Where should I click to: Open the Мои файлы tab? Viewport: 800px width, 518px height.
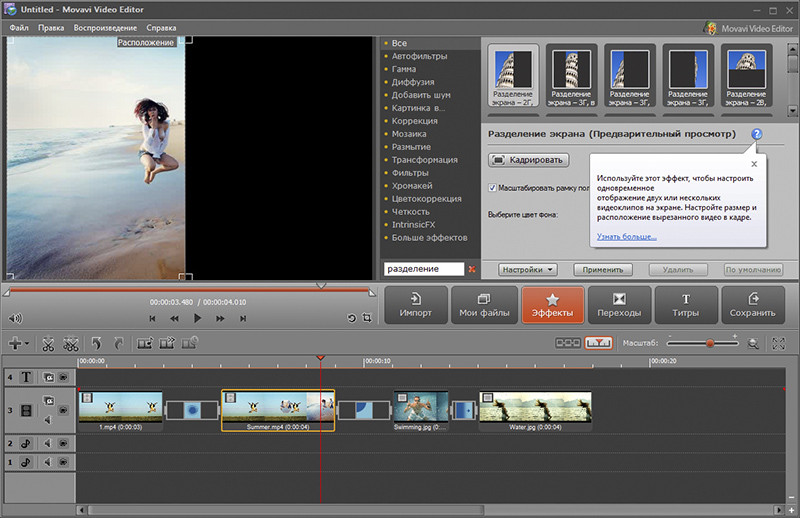pyautogui.click(x=484, y=305)
